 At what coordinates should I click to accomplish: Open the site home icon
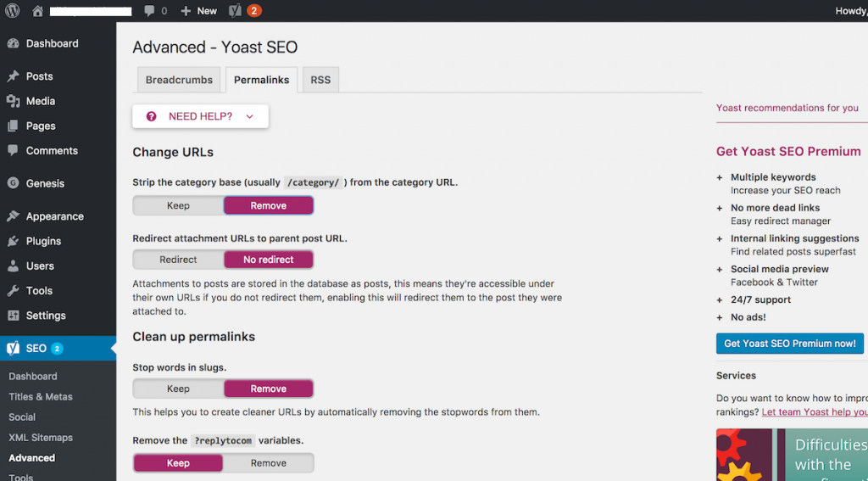(x=37, y=11)
